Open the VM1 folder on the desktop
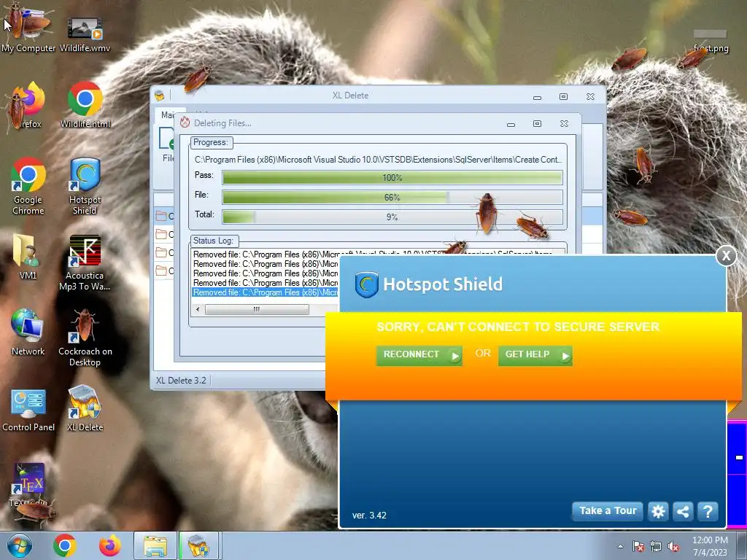Viewport: 747px width, 560px height. click(28, 257)
